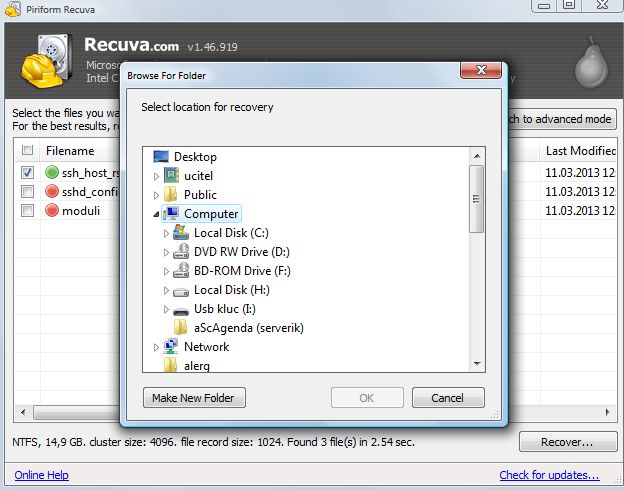Screen dimensions: 624x490
Task: Select BD-ROM Drive (F:) label
Action: [x=242, y=271]
